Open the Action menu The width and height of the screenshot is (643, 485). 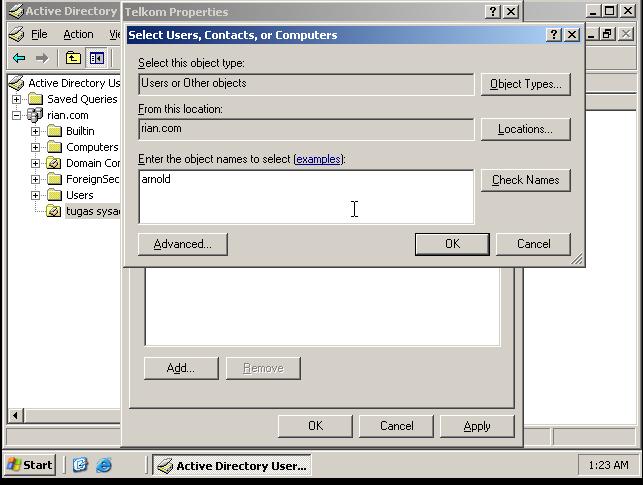(78, 34)
